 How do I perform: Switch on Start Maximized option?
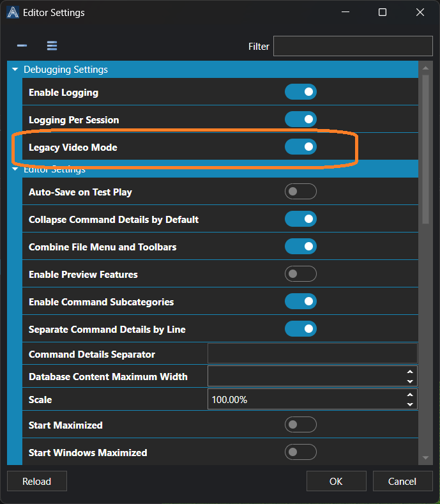coord(301,425)
